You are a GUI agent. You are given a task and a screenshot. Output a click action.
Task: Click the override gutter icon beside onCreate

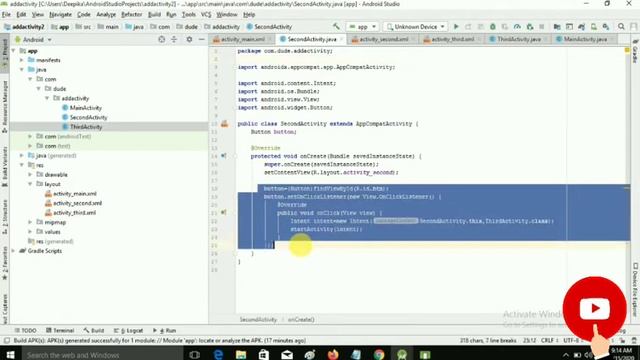tap(224, 156)
